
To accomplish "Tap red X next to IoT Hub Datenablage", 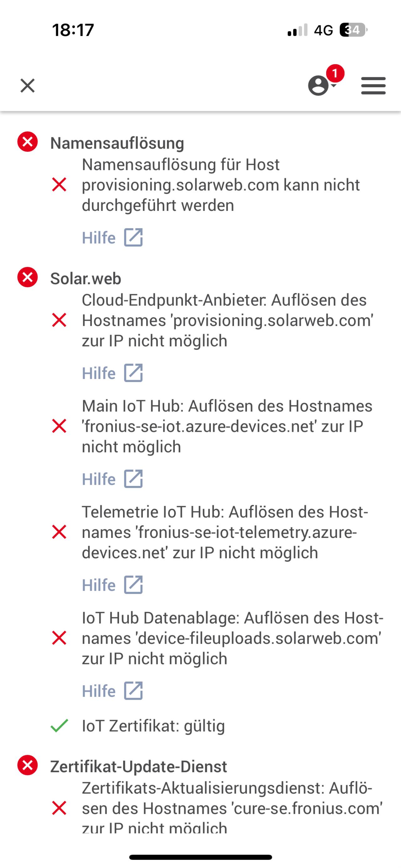I will 59,638.
